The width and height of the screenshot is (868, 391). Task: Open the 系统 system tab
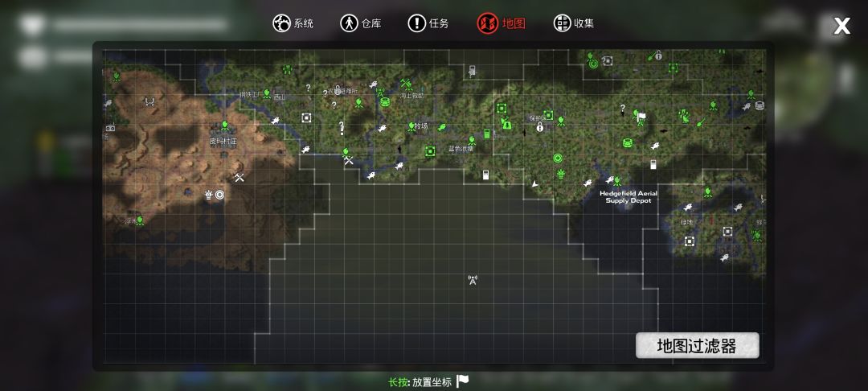coord(293,23)
